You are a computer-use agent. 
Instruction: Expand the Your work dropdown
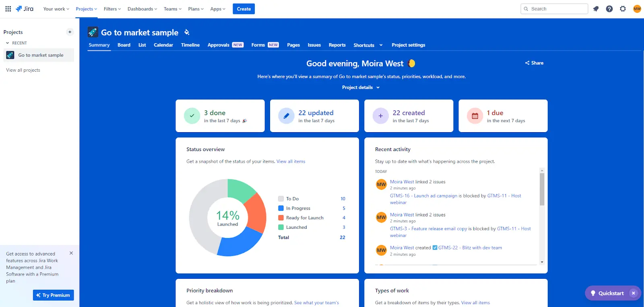(x=56, y=9)
